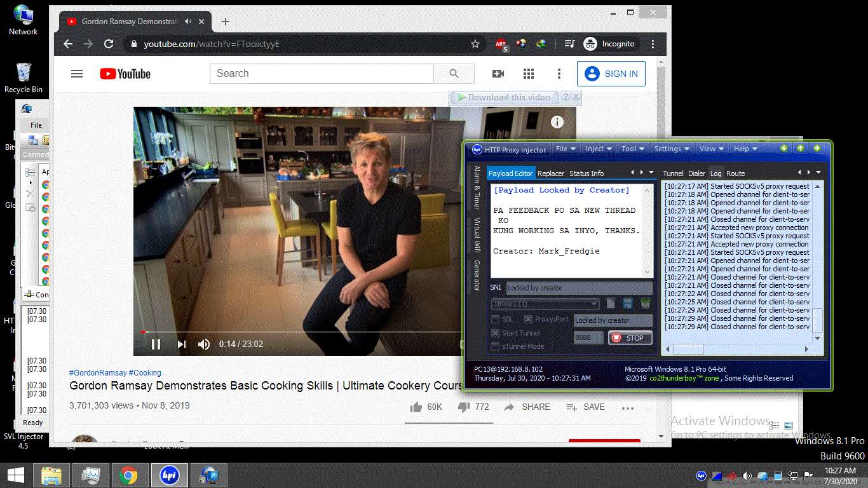The height and width of the screenshot is (488, 868).
Task: Dislike the video with thumbs down
Action: click(x=464, y=407)
